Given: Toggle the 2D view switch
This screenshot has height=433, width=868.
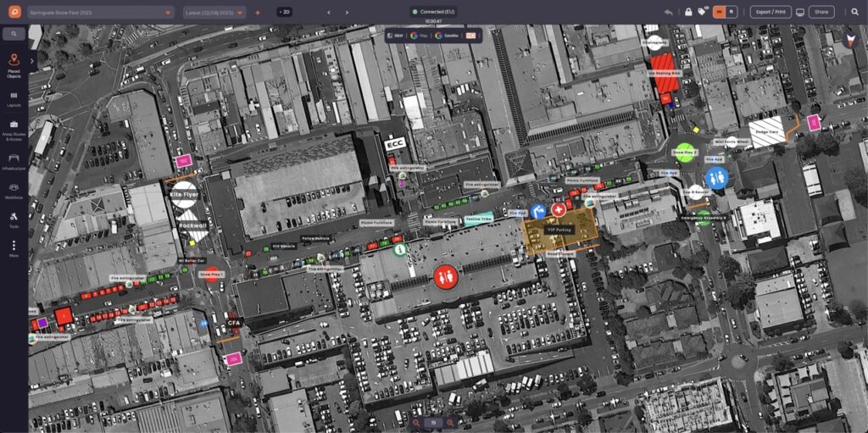Looking at the screenshot, I should [x=285, y=12].
